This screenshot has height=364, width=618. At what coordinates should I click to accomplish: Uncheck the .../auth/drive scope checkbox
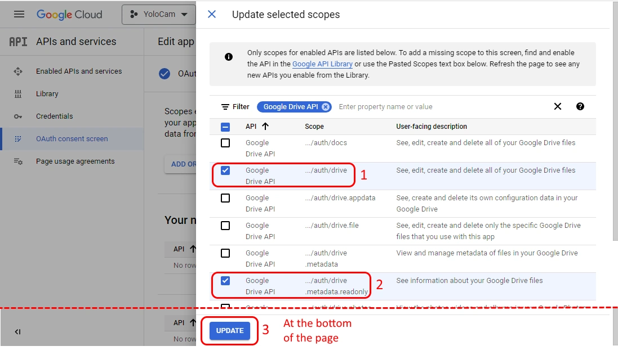pos(225,170)
